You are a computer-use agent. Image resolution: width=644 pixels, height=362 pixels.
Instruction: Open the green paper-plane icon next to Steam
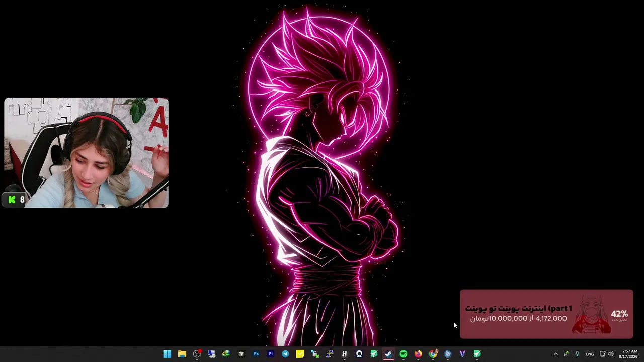(374, 354)
